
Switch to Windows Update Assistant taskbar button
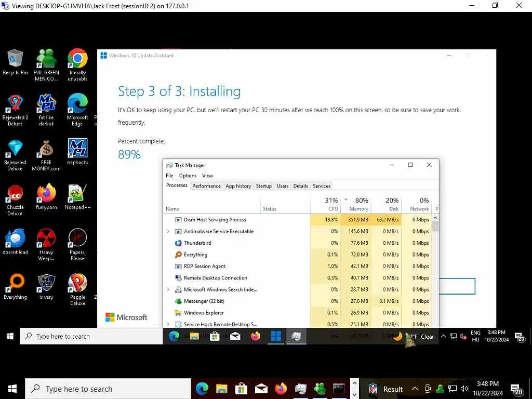tap(276, 336)
